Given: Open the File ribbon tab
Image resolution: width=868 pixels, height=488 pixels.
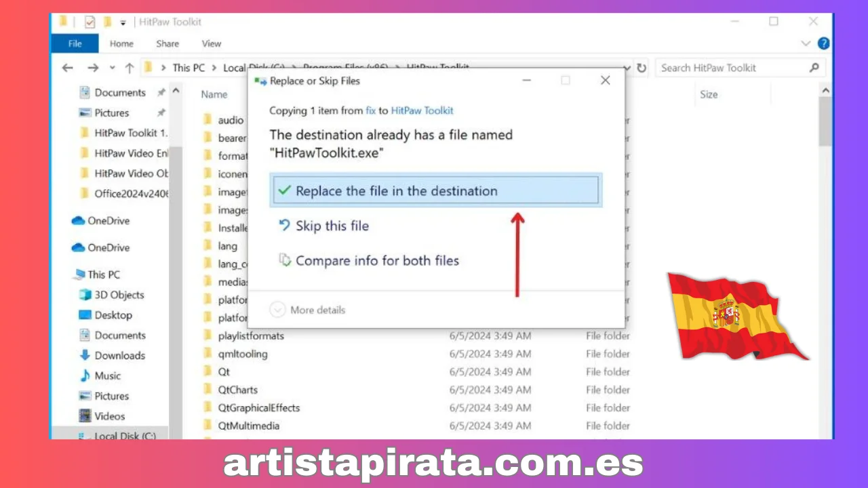Looking at the screenshot, I should point(75,43).
